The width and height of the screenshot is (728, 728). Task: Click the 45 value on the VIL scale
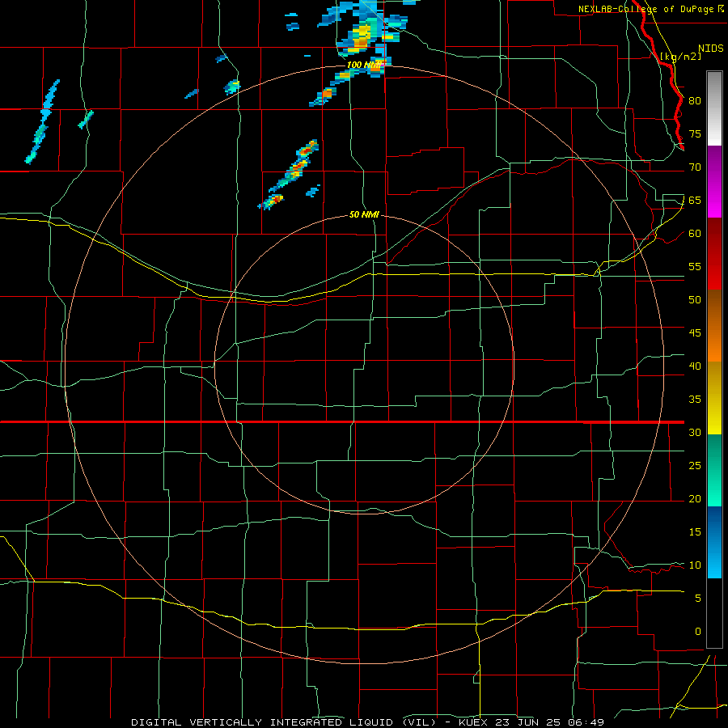coord(695,333)
